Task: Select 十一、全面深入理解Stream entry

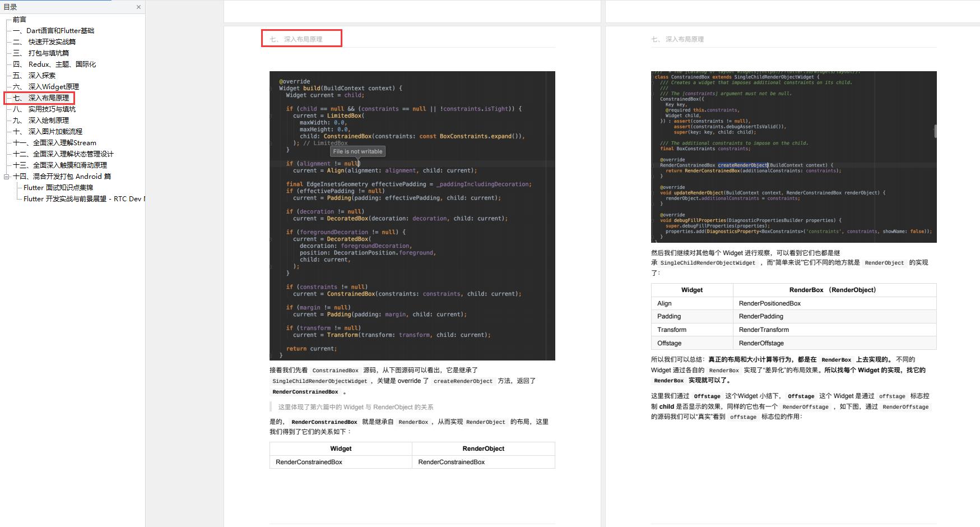Action: [x=54, y=143]
